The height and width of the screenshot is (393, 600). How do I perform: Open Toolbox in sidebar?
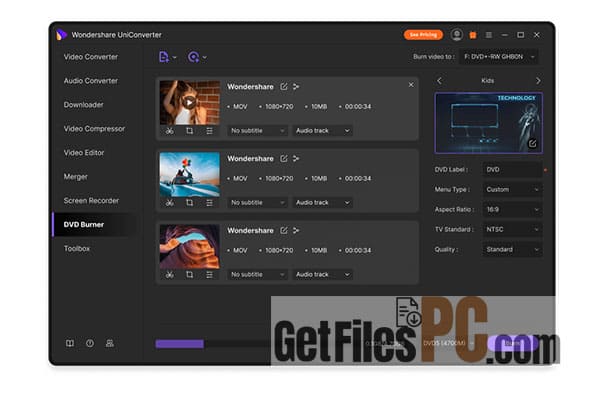tap(77, 249)
